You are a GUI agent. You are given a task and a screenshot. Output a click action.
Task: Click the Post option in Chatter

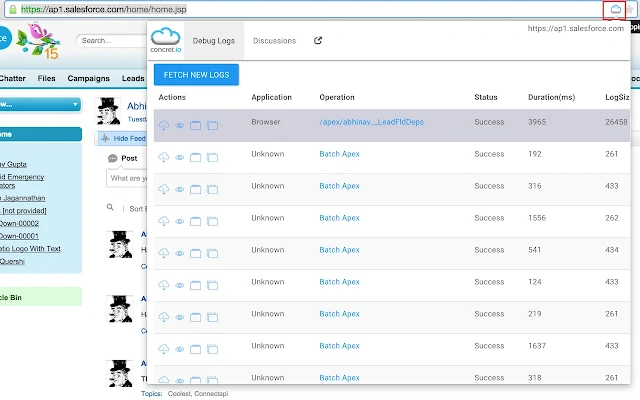122,158
